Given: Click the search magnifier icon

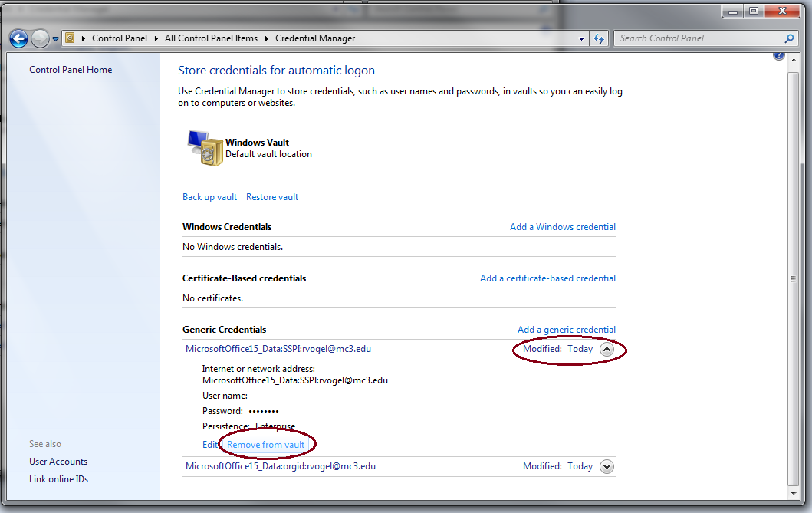Looking at the screenshot, I should click(789, 38).
